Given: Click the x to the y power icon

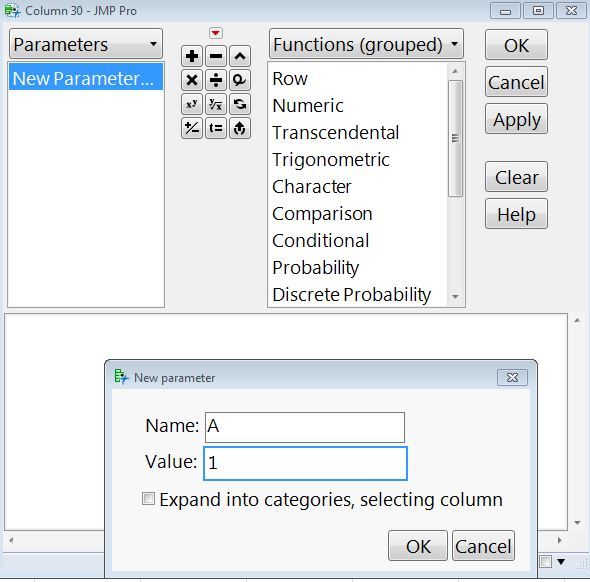Looking at the screenshot, I should tap(192, 104).
